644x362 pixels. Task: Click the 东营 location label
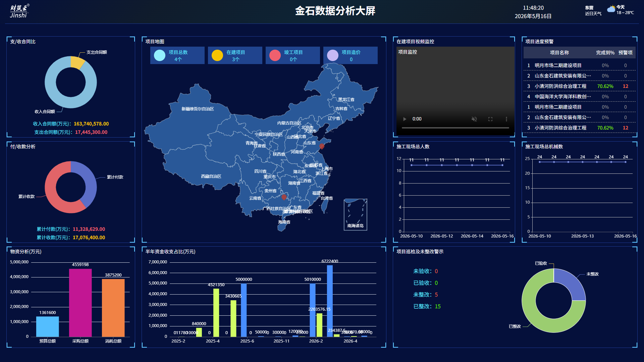589,8
